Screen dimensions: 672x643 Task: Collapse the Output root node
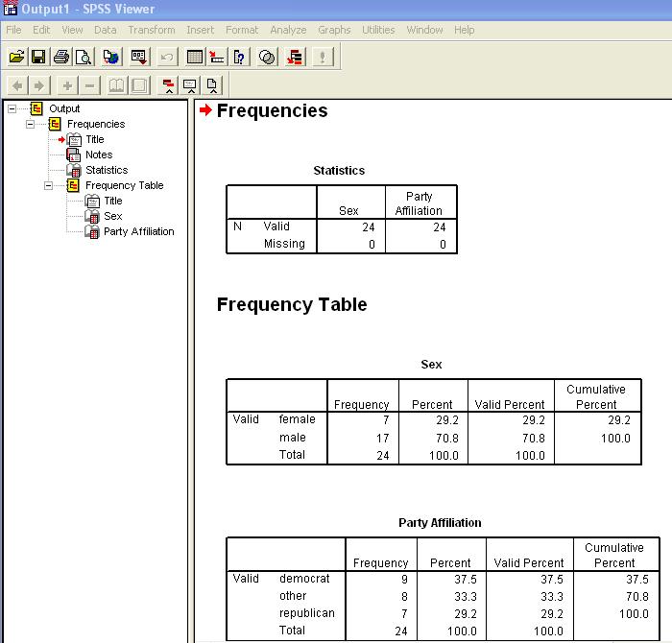12,108
